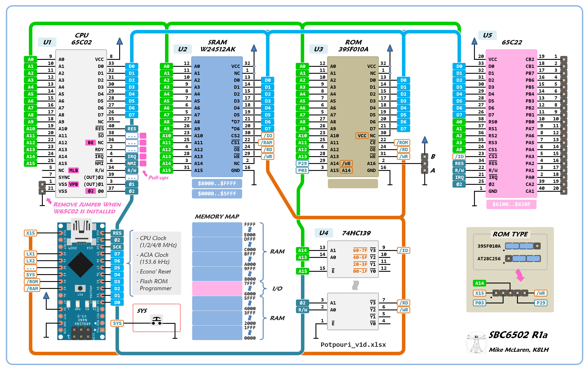Click the U5 chip designator label
Image resolution: width=588 pixels, height=370 pixels.
click(x=487, y=35)
